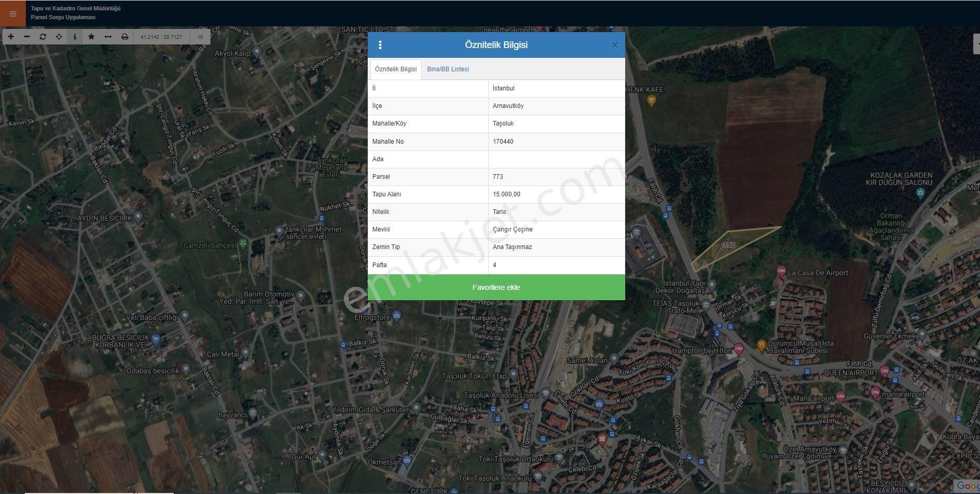Select the Mahalle No value 170440
The height and width of the screenshot is (494, 980).
coord(556,142)
